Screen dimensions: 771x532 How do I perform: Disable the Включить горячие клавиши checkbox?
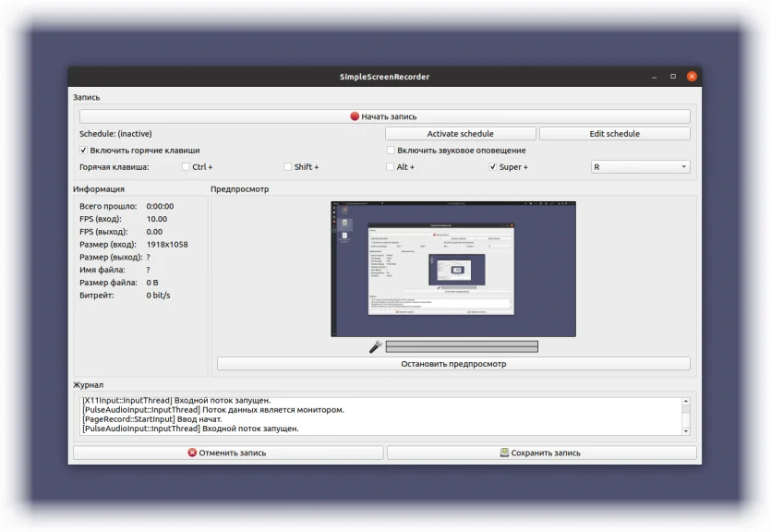[84, 150]
